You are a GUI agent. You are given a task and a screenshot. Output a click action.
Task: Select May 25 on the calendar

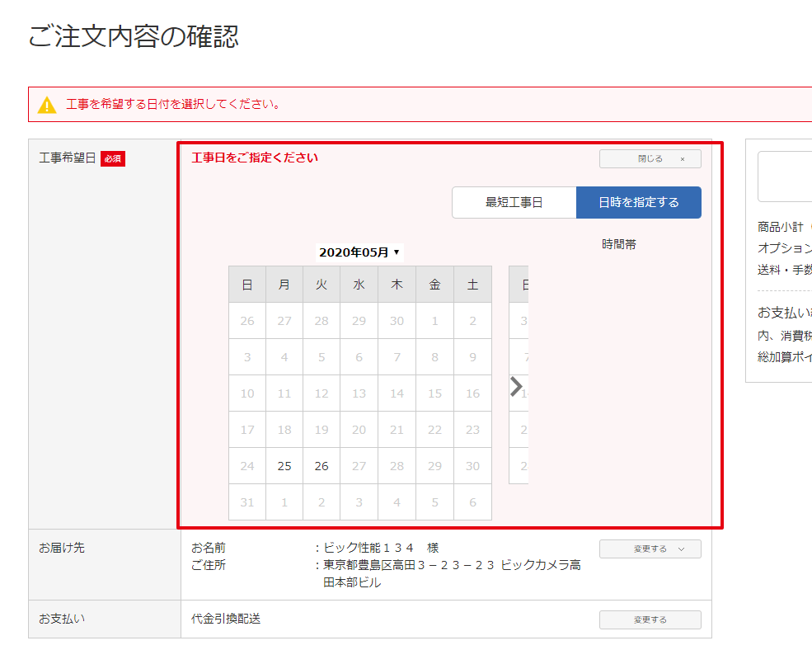(x=284, y=465)
